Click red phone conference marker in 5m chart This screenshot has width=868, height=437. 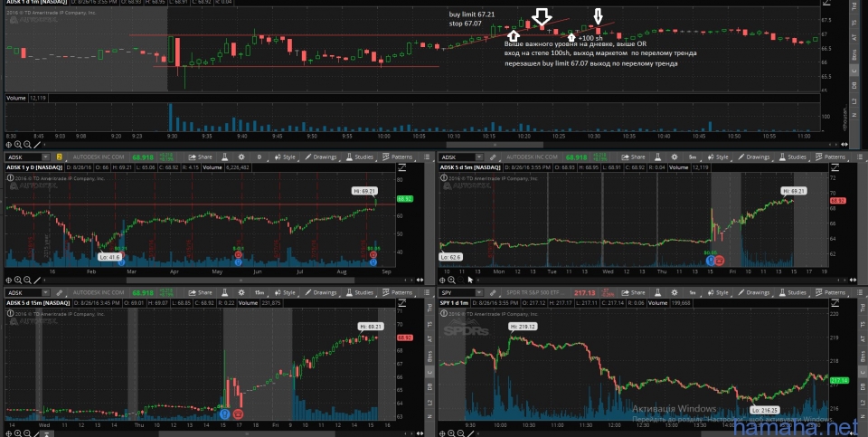[721, 259]
